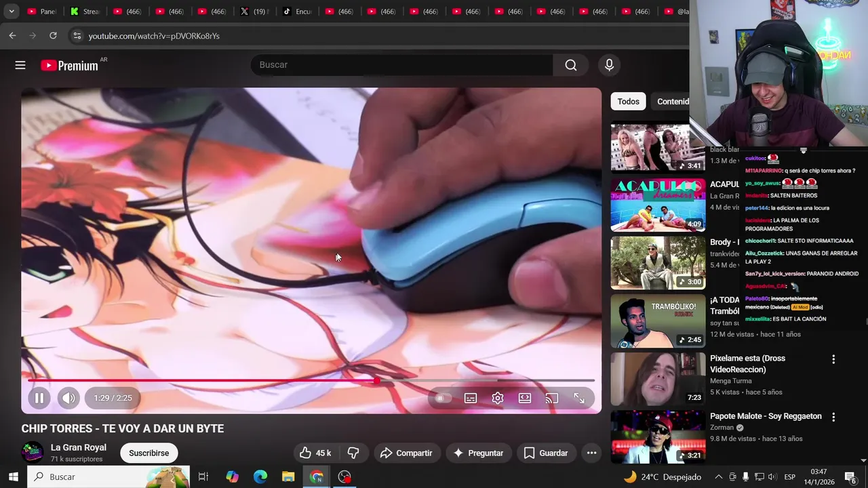Open the Brody video thumbnail 3:00
Image resolution: width=868 pixels, height=488 pixels.
[658, 263]
